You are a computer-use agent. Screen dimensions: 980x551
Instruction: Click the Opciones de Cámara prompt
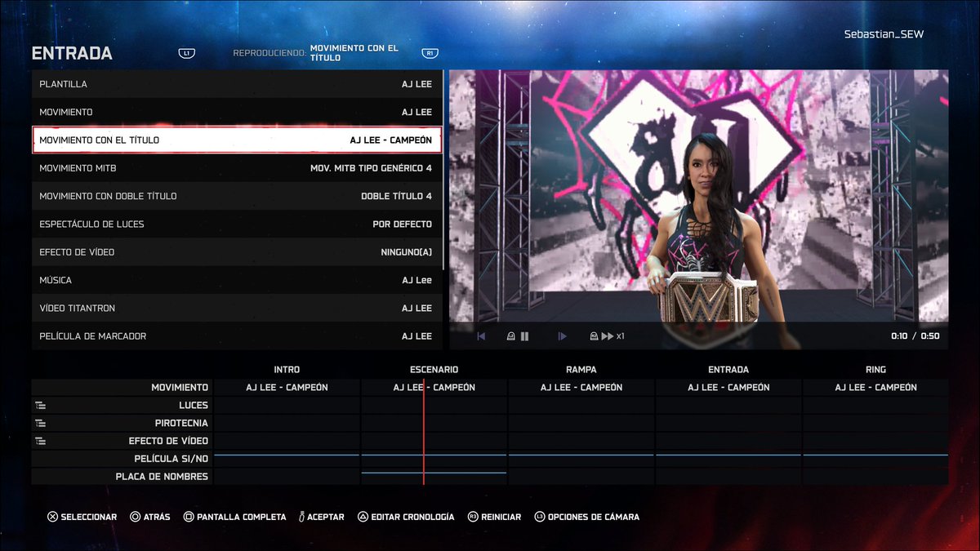pyautogui.click(x=594, y=517)
